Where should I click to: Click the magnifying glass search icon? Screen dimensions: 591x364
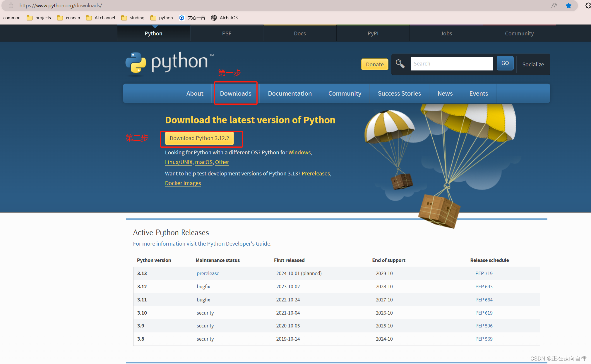400,64
